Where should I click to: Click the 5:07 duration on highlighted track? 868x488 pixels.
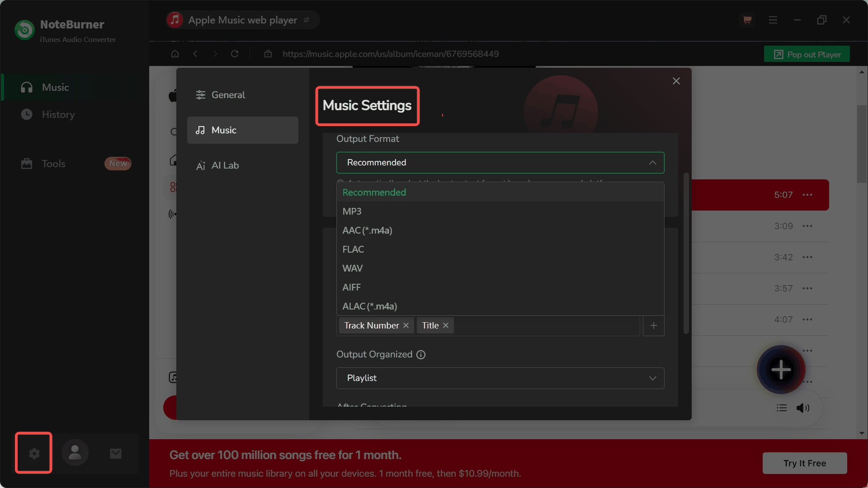pyautogui.click(x=783, y=195)
